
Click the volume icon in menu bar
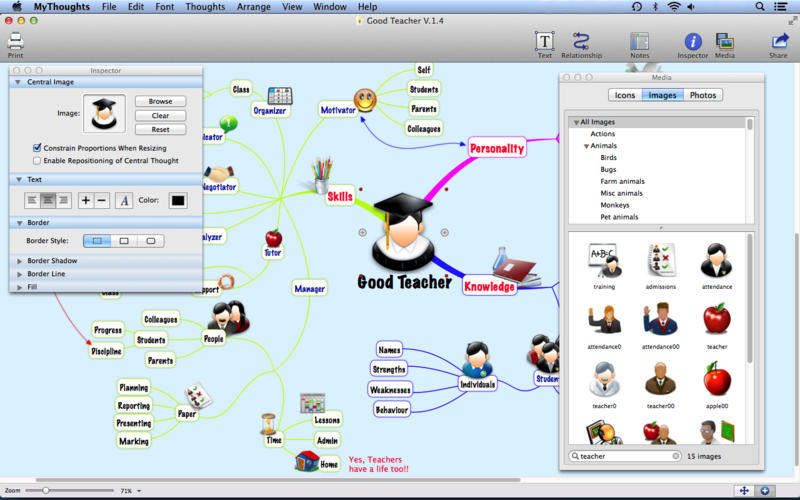click(x=691, y=7)
